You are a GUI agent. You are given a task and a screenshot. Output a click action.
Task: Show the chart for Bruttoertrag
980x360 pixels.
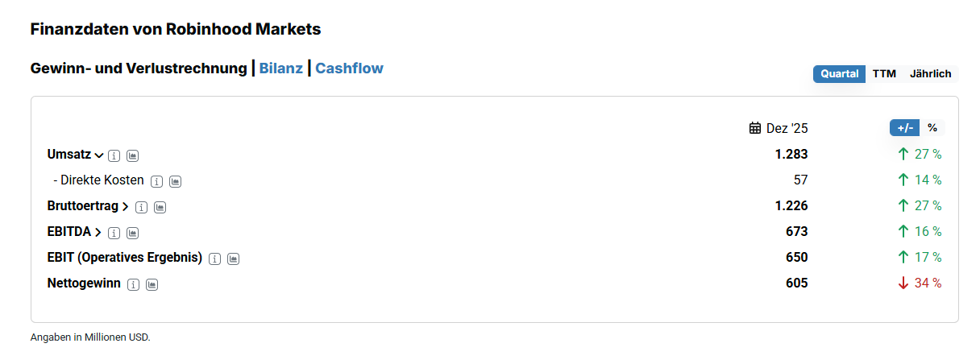click(160, 207)
